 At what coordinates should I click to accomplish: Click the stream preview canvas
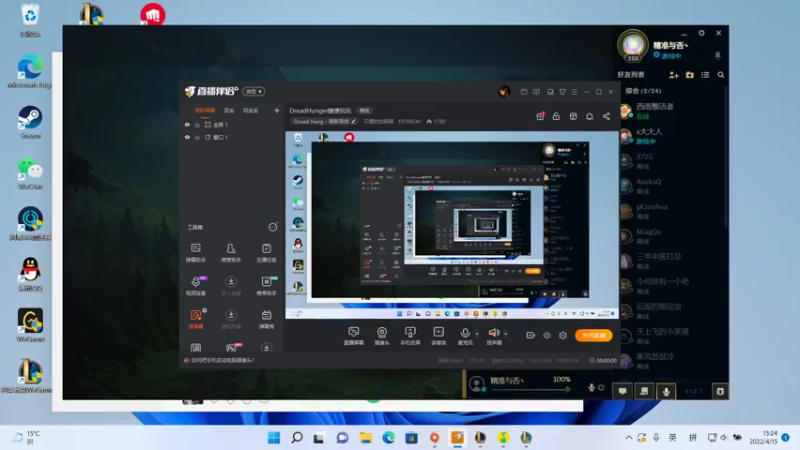[452, 225]
